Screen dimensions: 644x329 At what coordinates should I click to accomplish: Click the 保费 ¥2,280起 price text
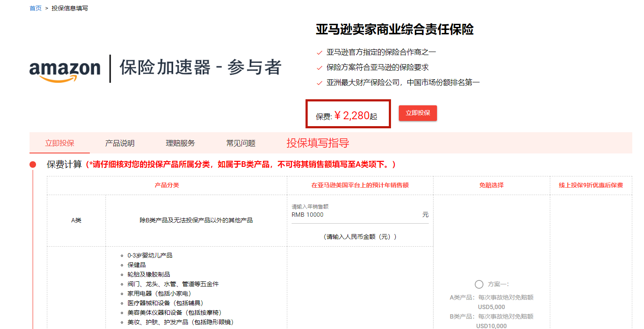346,116
